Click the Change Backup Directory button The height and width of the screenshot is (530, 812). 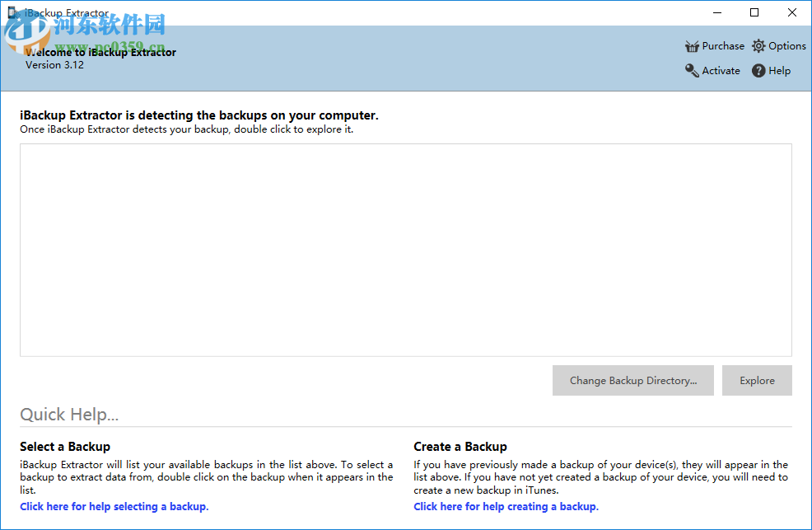click(632, 380)
